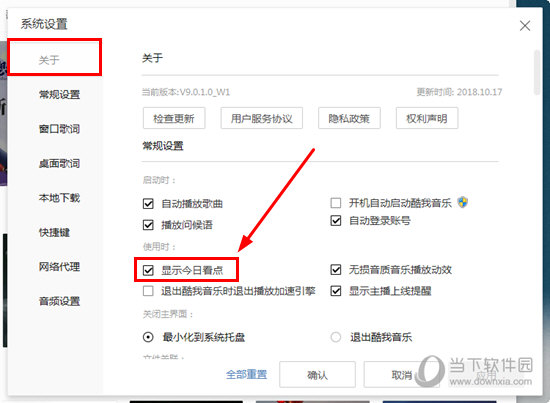
Task: Enable 开机自动启动酷我音乐 checkbox
Action: coord(336,202)
